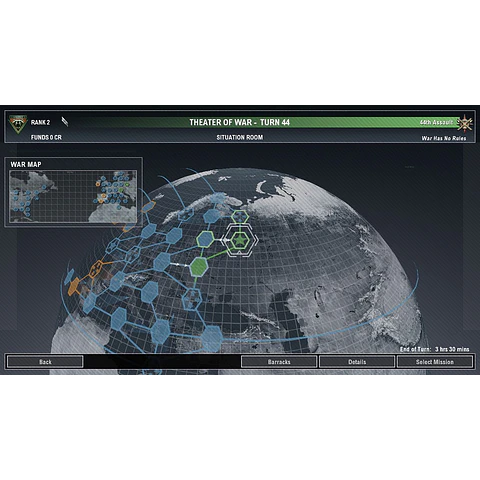480x480 pixels.
Task: Click the knife icon next to Rank 2
Action: tap(65, 122)
